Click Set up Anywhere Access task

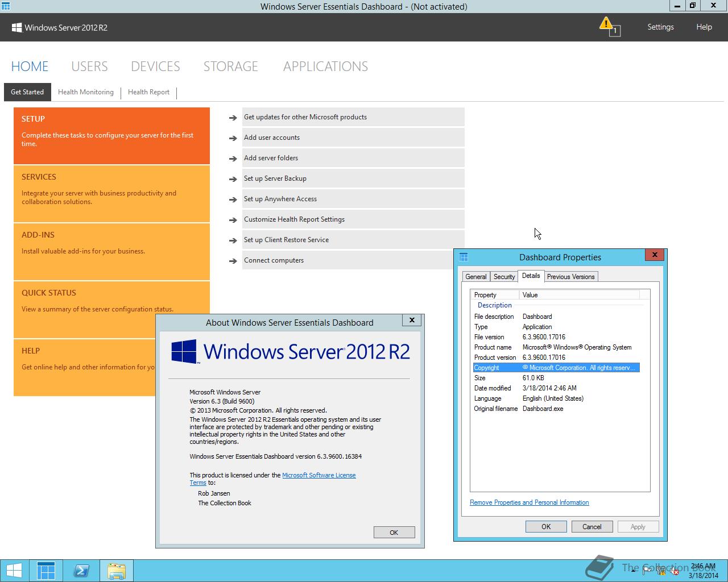[353, 199]
